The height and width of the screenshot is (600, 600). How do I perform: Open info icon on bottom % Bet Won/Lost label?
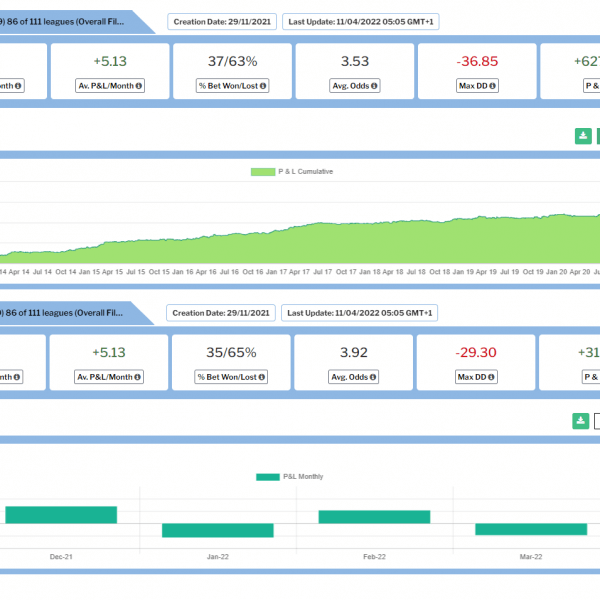point(262,377)
